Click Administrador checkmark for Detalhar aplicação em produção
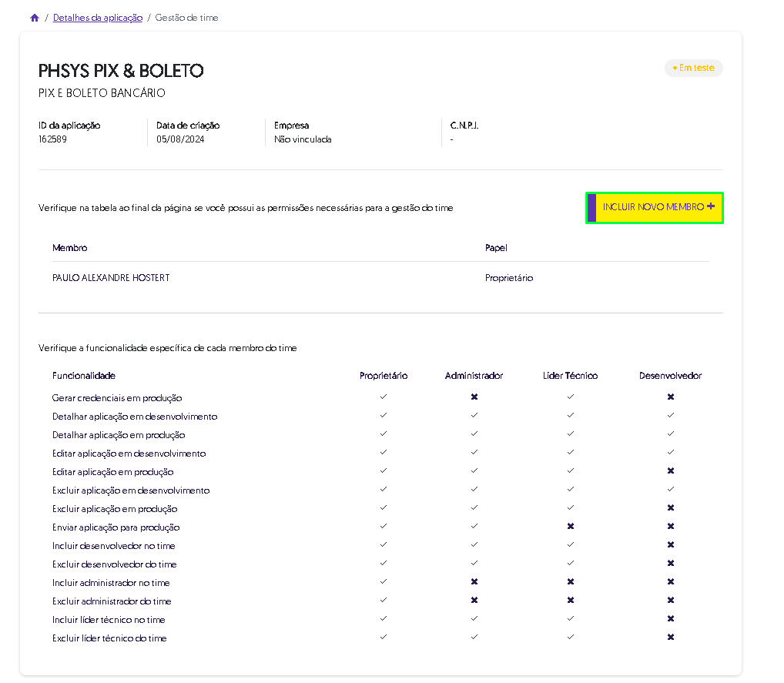This screenshot has width=784, height=683. pyautogui.click(x=474, y=434)
